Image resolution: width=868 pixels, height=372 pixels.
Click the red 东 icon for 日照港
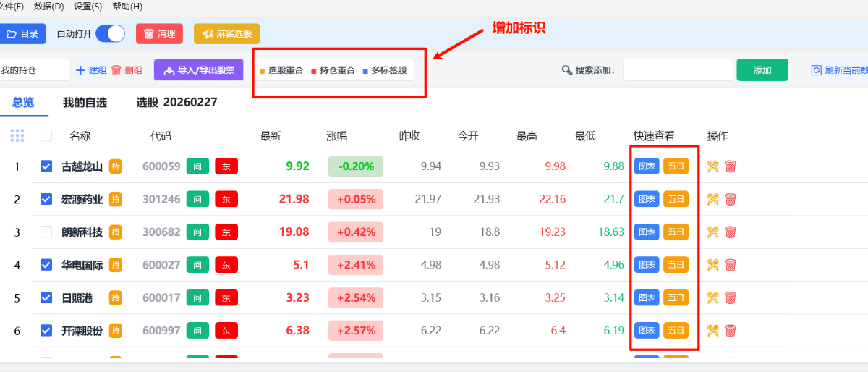[226, 297]
